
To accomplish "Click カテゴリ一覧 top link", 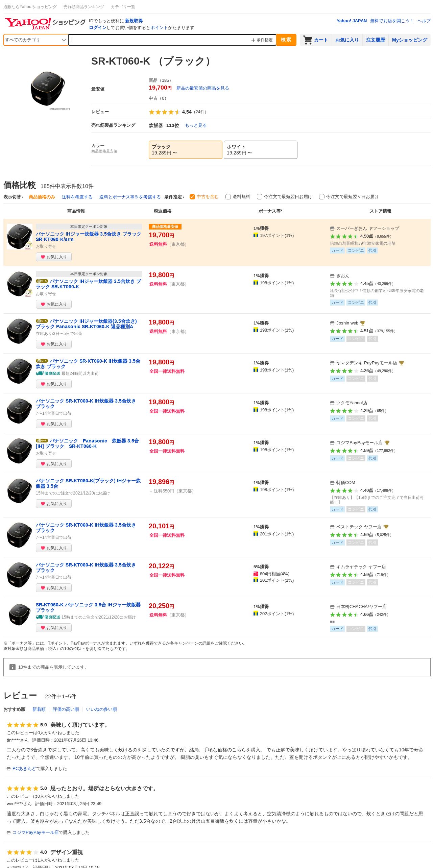I will click(123, 7).
